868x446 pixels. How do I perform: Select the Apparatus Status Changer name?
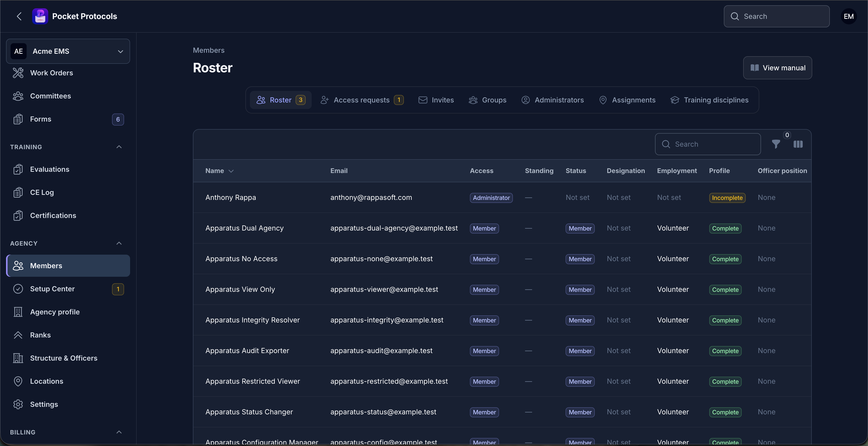click(x=249, y=412)
